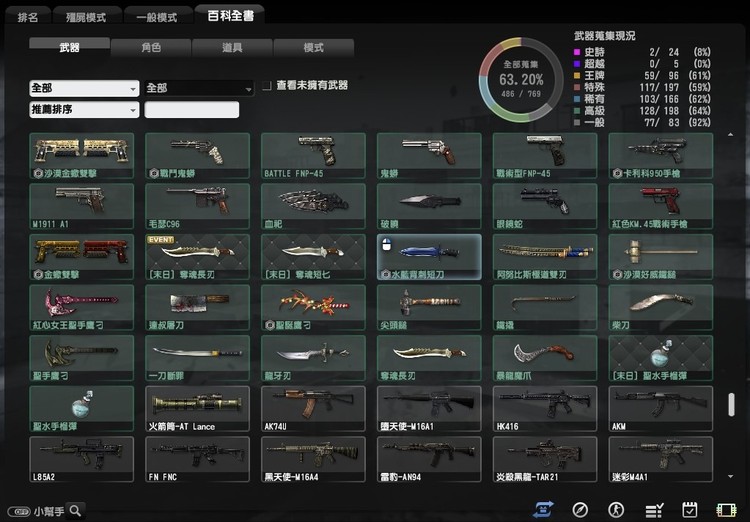750x522 pixels.
Task: Select the [末日] 奪魂短匕 card
Action: pyautogui.click(x=313, y=257)
